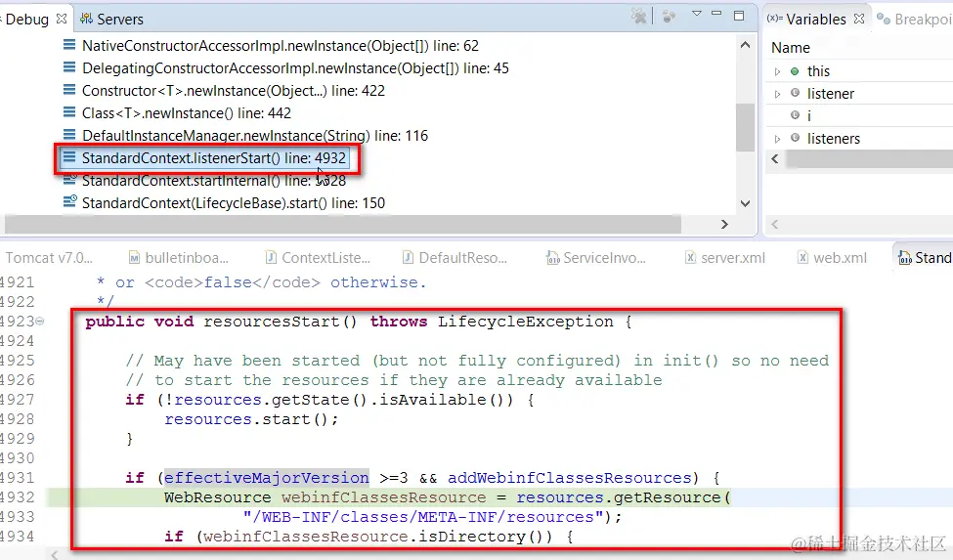
Task: Maximize the Debug view panel
Action: (739, 16)
